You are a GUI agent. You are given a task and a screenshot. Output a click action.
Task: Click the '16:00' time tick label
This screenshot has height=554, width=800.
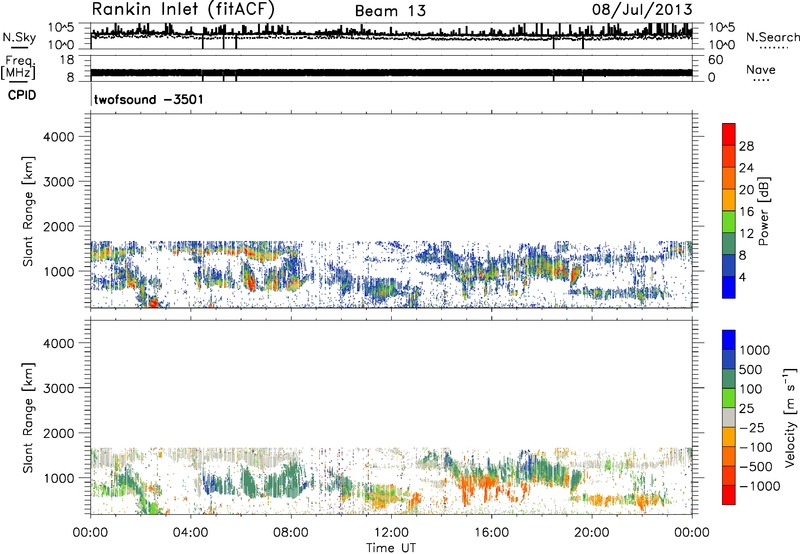491,533
